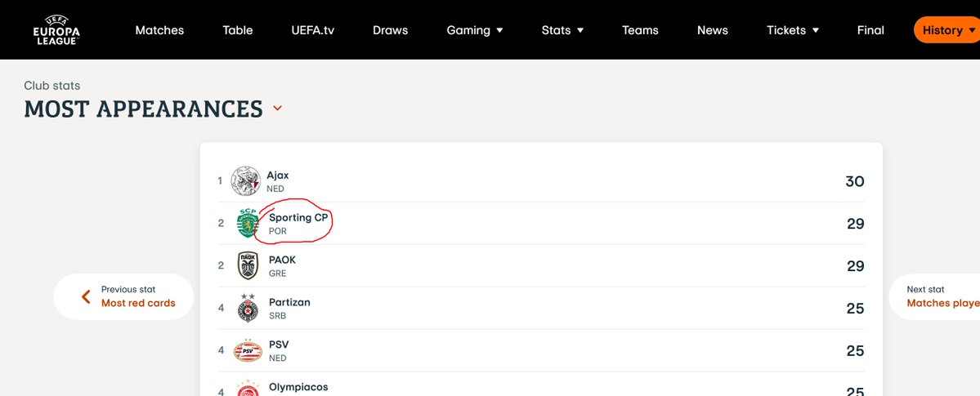Open the News page
Image resolution: width=980 pixels, height=396 pixels.
pyautogui.click(x=713, y=30)
